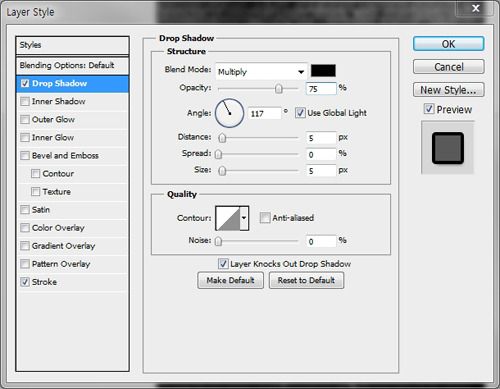The image size is (500, 389).
Task: Select Blending Options: Default
Action: click(x=72, y=65)
